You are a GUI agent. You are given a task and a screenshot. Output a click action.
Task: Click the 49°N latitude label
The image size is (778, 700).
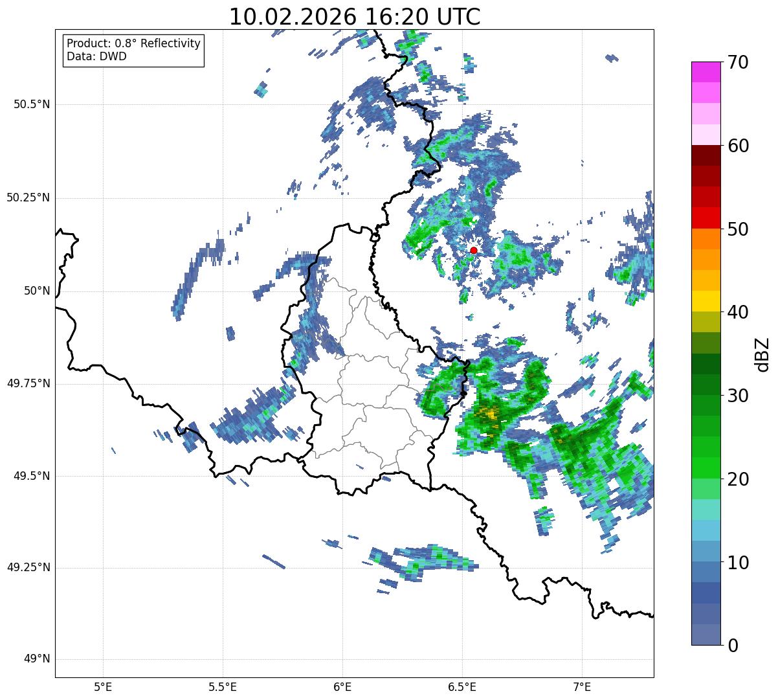click(x=37, y=659)
